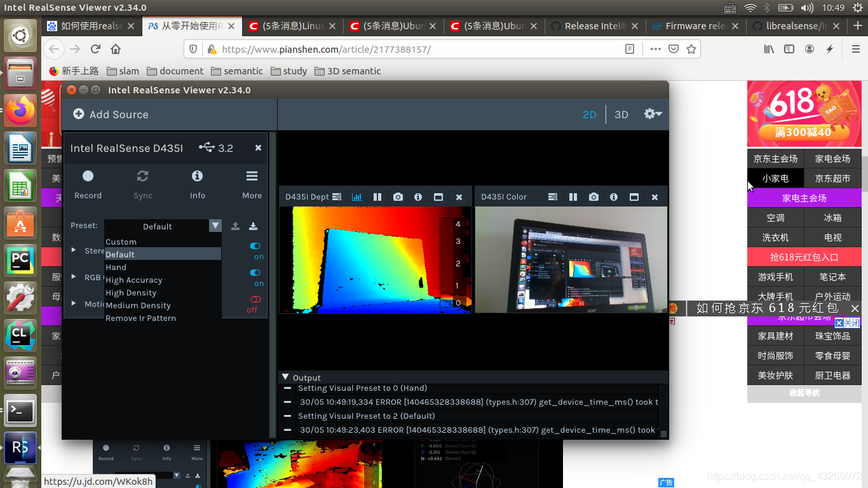Click the D435I Color stream image
Screen dimensions: 868x488
pos(571,259)
